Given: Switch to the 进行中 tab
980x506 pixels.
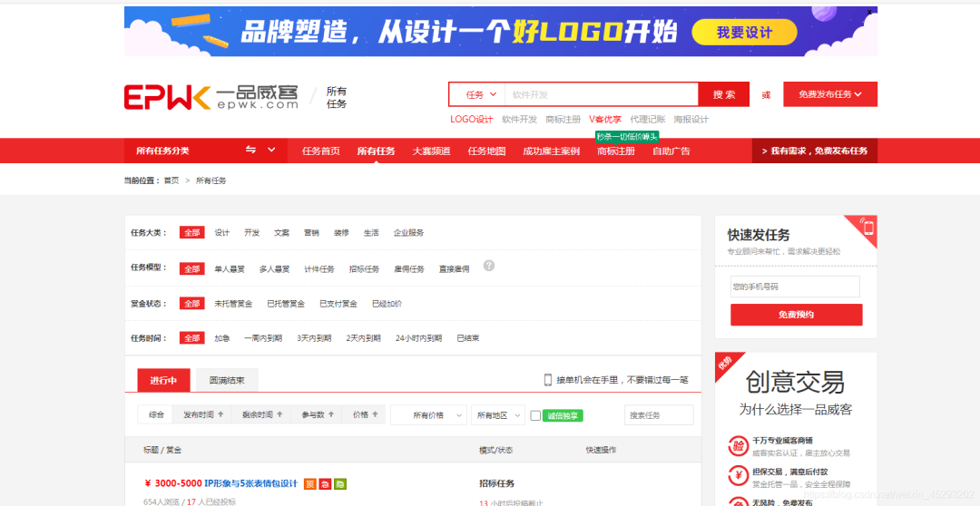Looking at the screenshot, I should [x=163, y=380].
